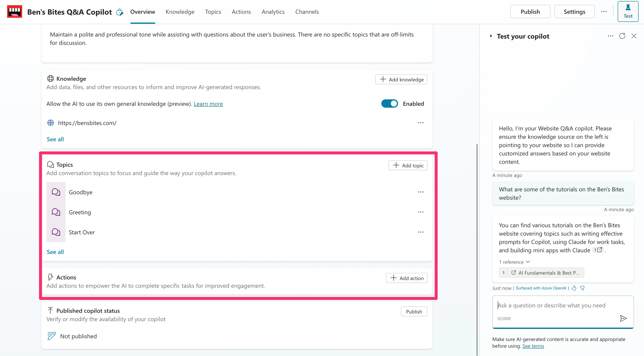Refresh the test copilot conversation
This screenshot has width=644, height=356.
[622, 36]
